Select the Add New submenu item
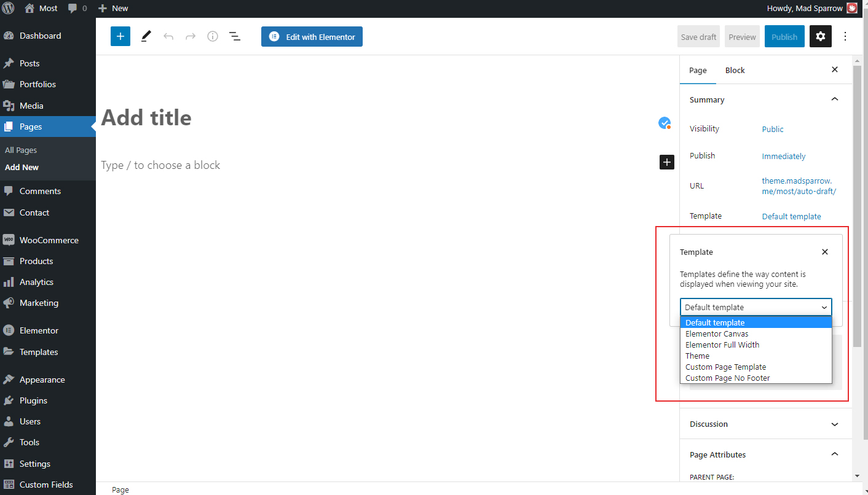868x495 pixels. point(22,167)
